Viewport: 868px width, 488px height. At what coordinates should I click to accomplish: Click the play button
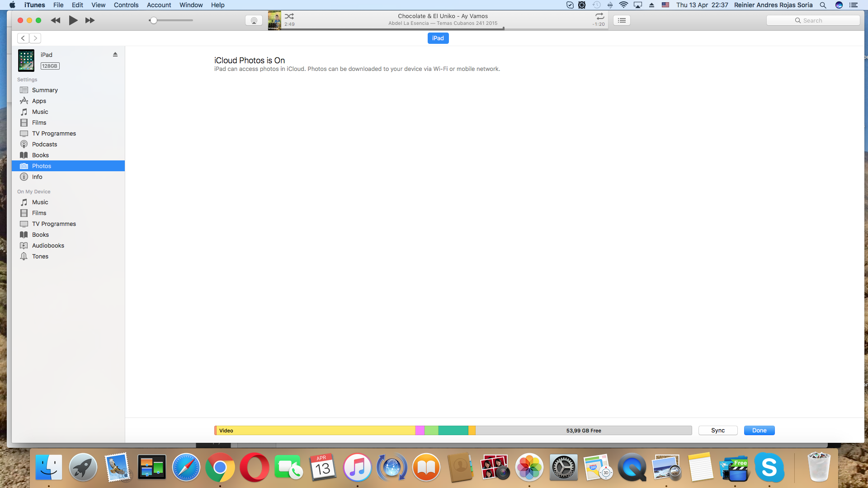pos(73,20)
